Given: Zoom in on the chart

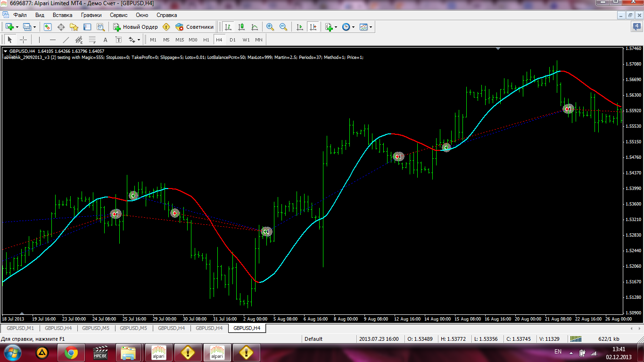Looking at the screenshot, I should click(x=270, y=27).
